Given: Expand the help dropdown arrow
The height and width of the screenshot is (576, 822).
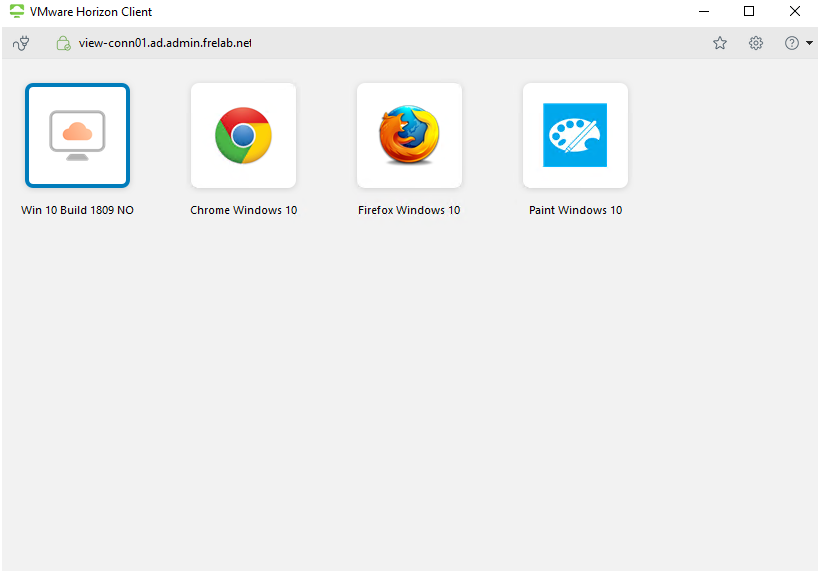Looking at the screenshot, I should pyautogui.click(x=809, y=43).
